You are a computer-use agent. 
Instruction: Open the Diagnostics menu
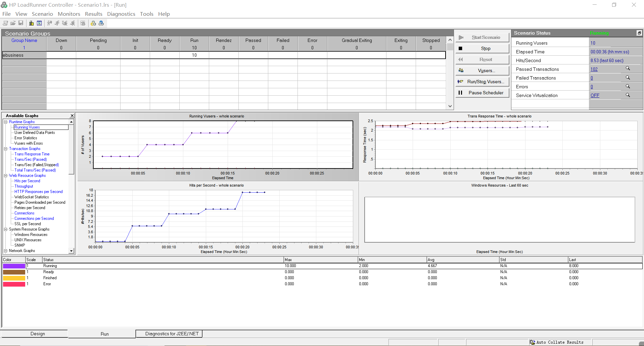[121, 14]
